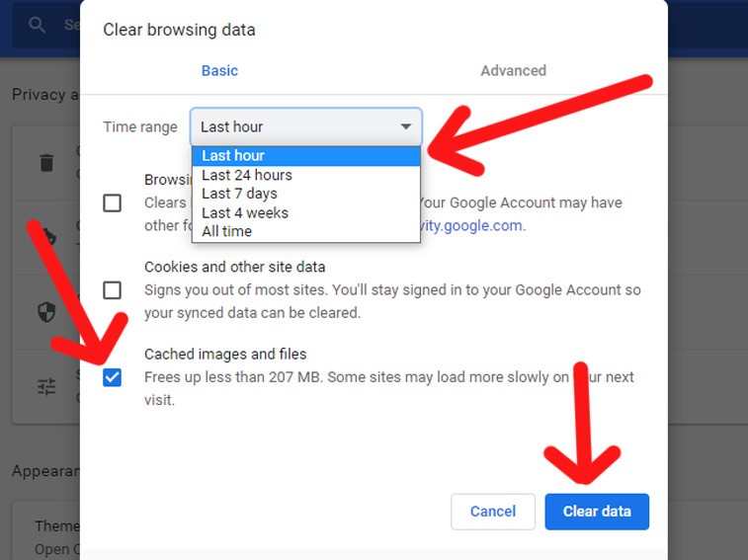This screenshot has width=748, height=560.
Task: Uncheck Cached images and files
Action: point(113,376)
